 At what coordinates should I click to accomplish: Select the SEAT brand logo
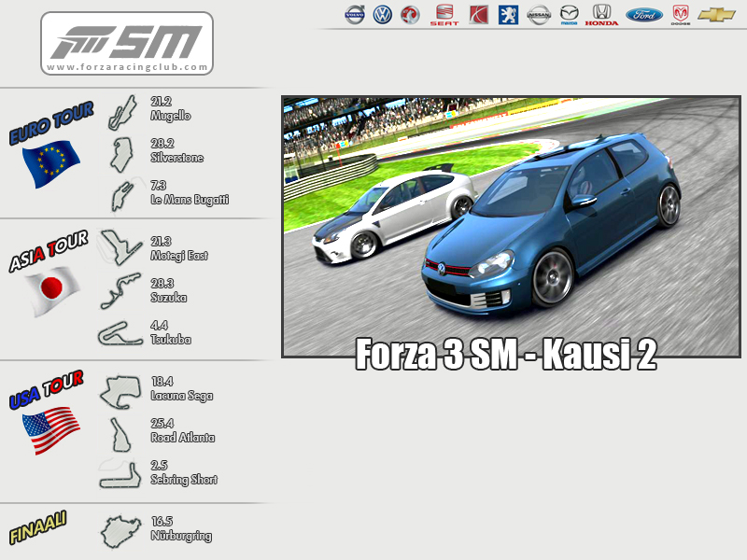[x=444, y=15]
